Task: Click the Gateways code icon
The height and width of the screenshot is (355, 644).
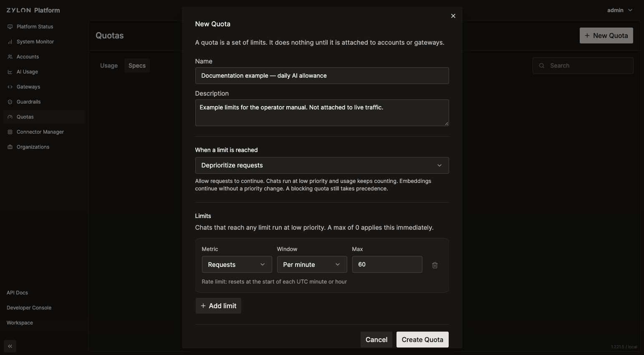Action: 10,87
